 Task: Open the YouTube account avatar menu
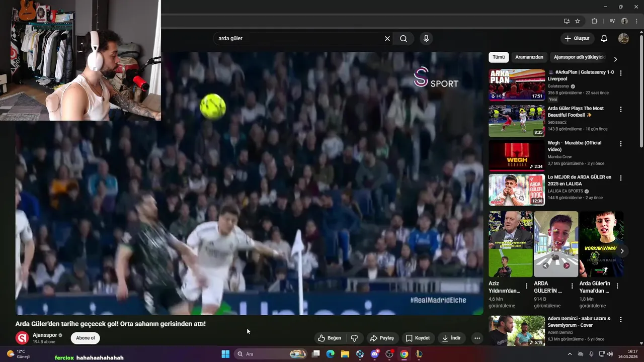click(623, 38)
